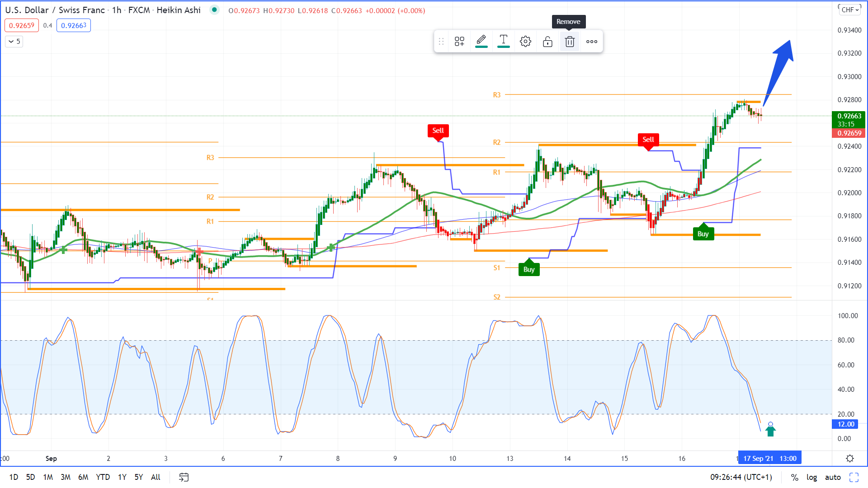Screen dimensions: 868x488
Task: Click the Go to date calendar icon
Action: [x=184, y=477]
